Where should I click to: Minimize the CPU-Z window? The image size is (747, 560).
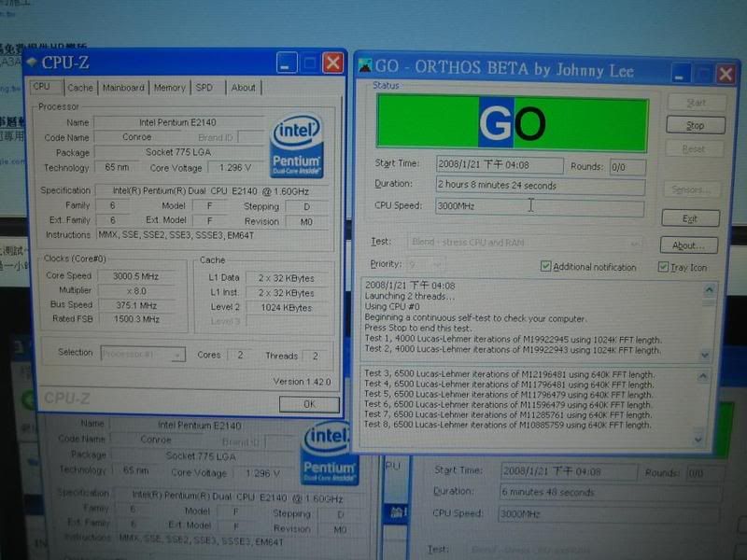(289, 63)
